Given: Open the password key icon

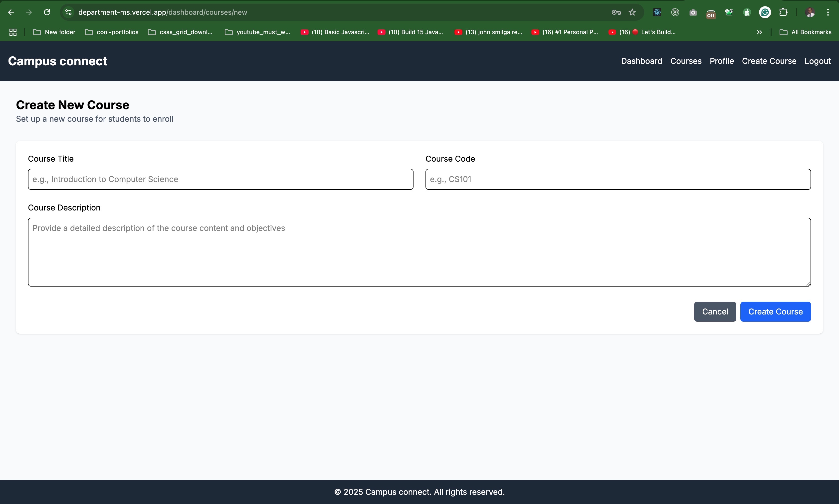Looking at the screenshot, I should click(616, 12).
